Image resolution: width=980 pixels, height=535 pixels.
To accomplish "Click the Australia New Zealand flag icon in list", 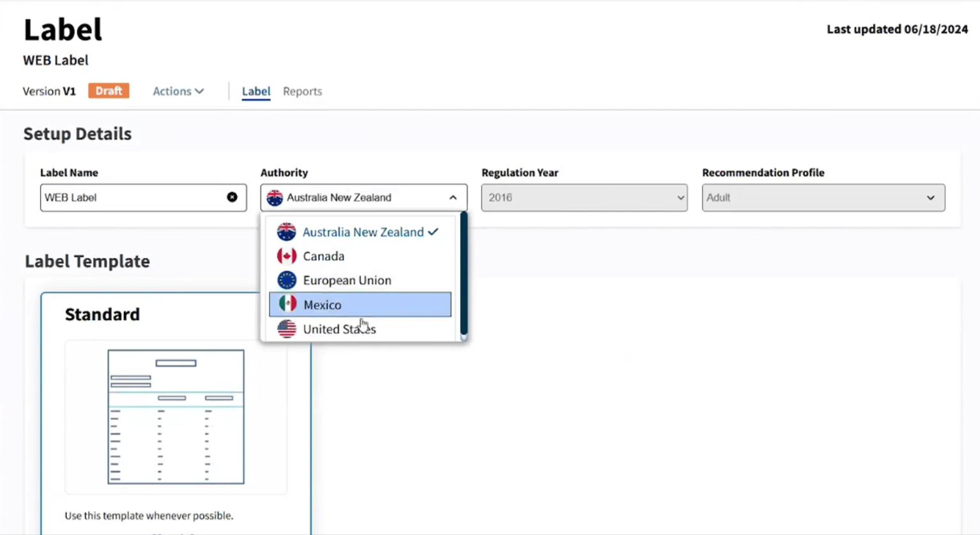I will click(x=286, y=232).
